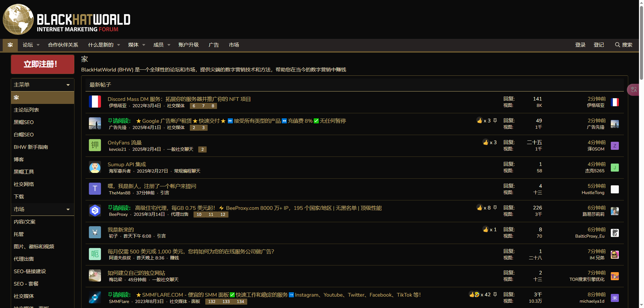The width and height of the screenshot is (644, 308).
Task: Open kevcio21's 钾 avatar icon
Action: (95, 145)
